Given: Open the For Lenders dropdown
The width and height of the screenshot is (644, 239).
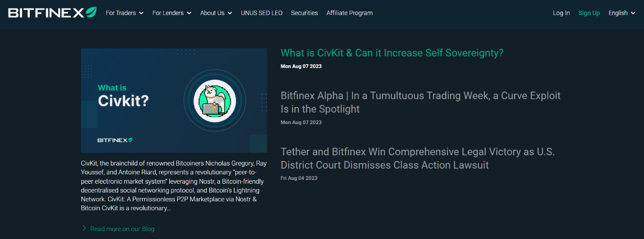Looking at the screenshot, I should [x=172, y=13].
